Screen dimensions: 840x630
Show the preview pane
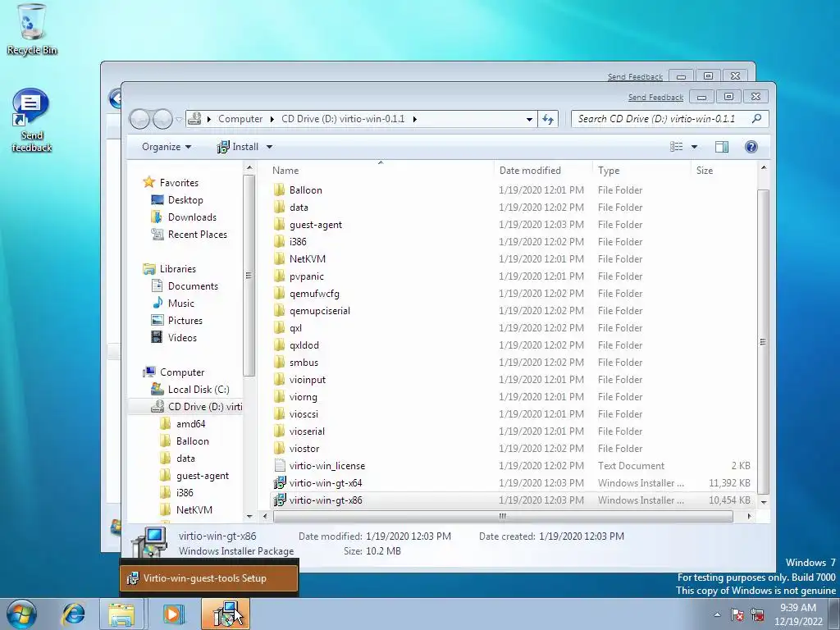point(722,147)
